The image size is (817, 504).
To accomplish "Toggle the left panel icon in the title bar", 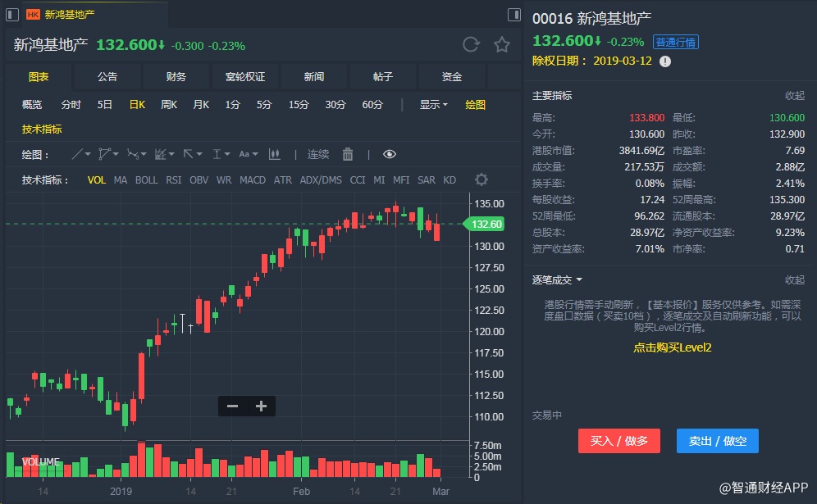I will (12, 15).
